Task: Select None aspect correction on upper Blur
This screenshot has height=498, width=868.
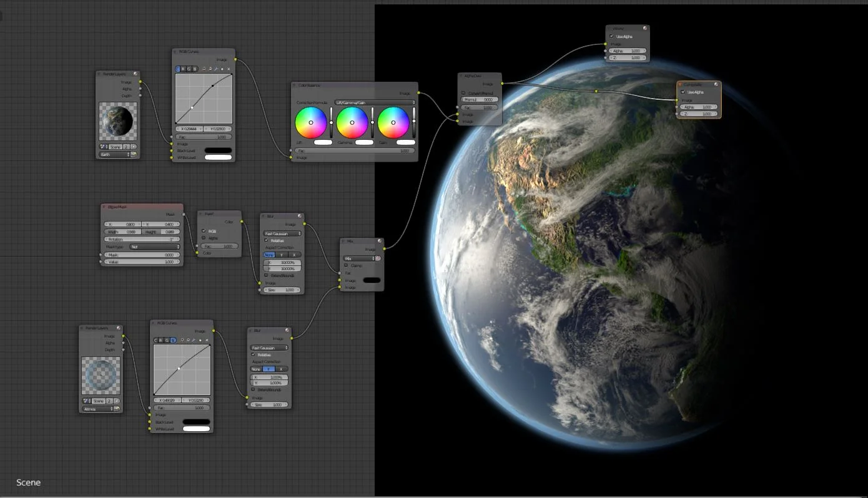Action: [269, 255]
